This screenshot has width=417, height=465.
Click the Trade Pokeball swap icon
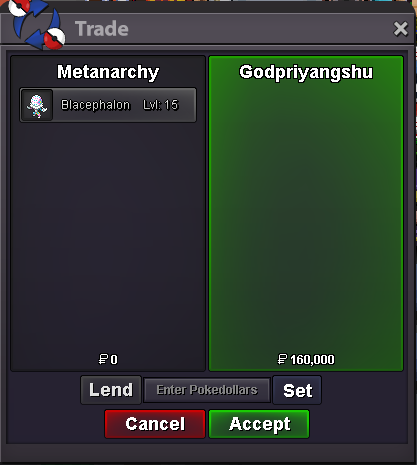pos(37,24)
